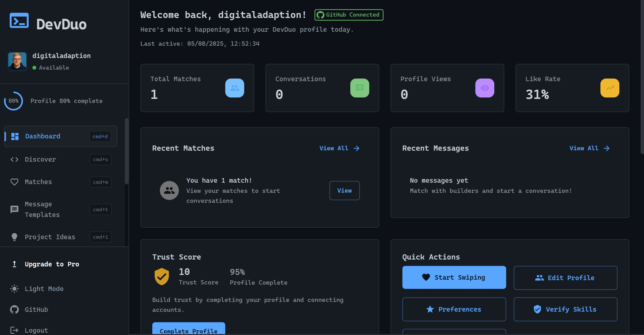Click the '95%' Profile Complete value
Screen dimensions: 644x335
(x=237, y=272)
